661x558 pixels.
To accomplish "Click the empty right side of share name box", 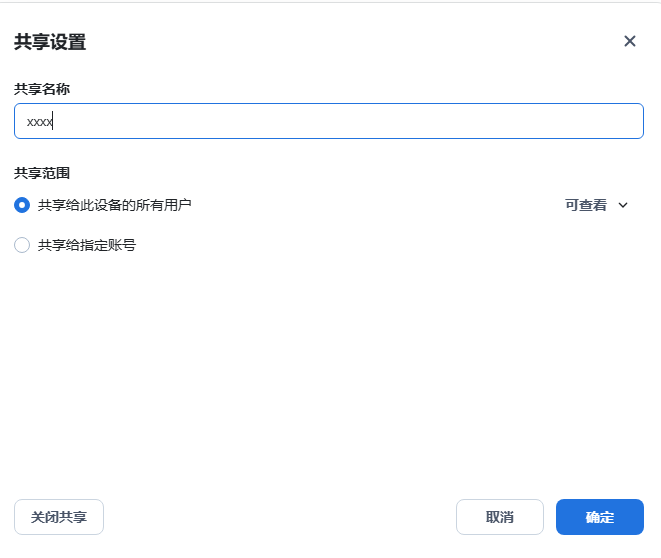I will [500, 121].
